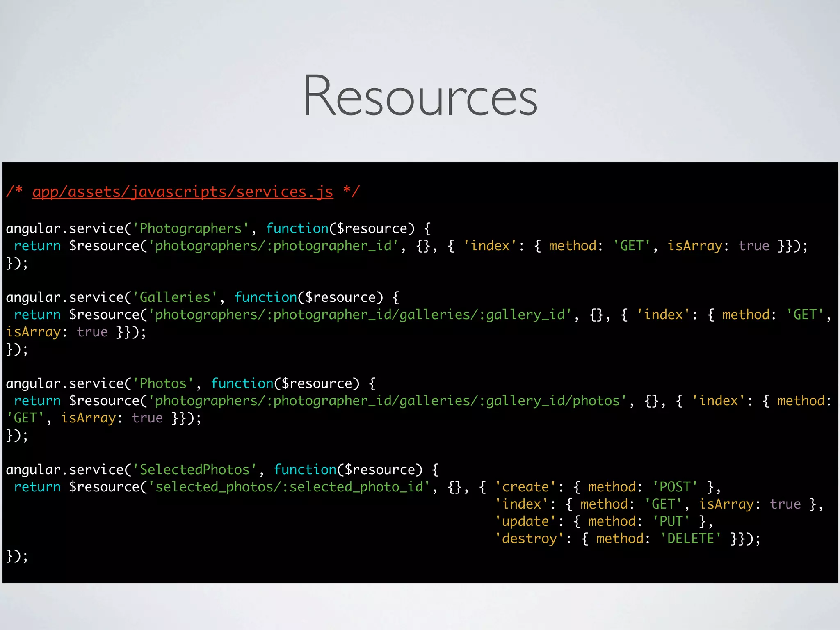Image resolution: width=840 pixels, height=630 pixels.
Task: Select the 'Photographers' service name string
Action: [190, 228]
